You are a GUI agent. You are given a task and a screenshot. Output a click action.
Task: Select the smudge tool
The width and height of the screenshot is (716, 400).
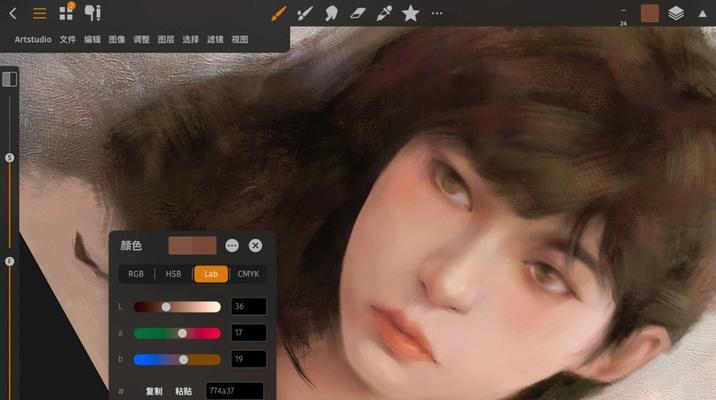click(x=331, y=13)
